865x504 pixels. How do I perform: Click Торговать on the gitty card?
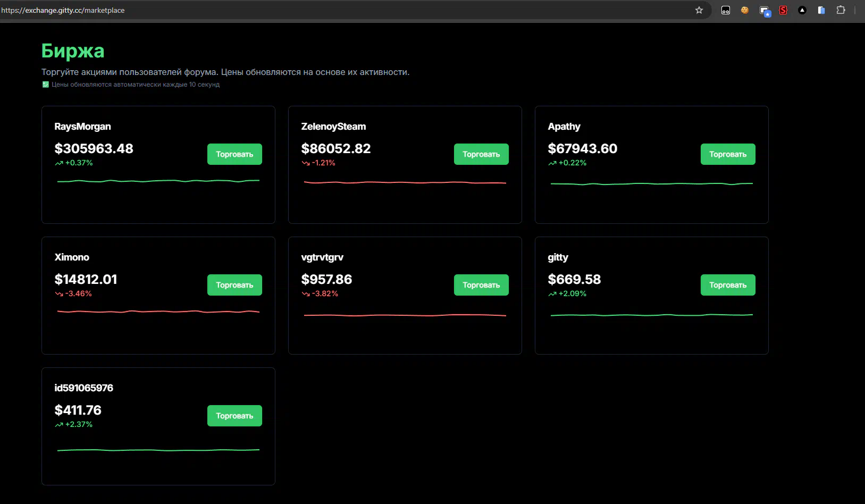(727, 285)
